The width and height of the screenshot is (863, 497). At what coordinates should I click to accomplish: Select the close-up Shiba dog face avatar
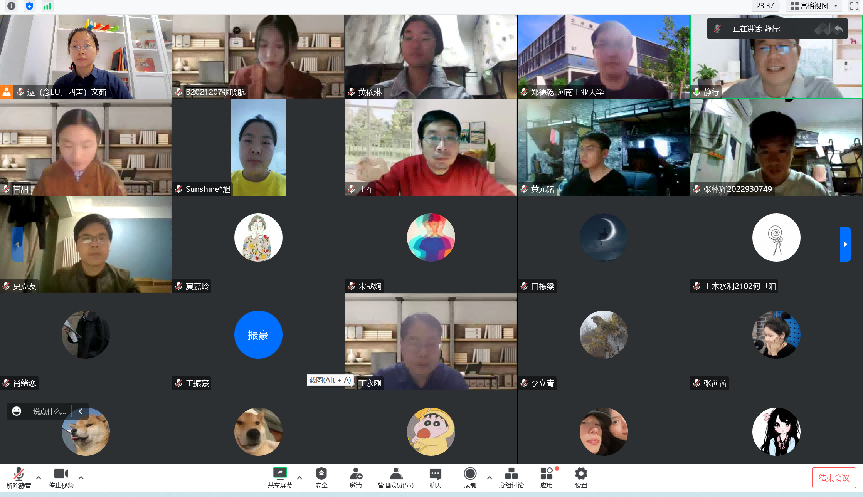[x=258, y=432]
